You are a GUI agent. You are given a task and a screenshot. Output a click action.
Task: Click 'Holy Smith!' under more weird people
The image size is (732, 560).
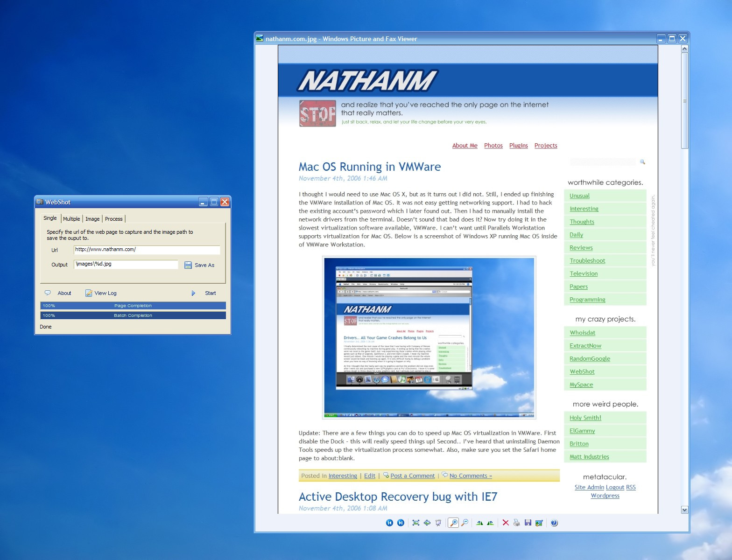(x=585, y=418)
